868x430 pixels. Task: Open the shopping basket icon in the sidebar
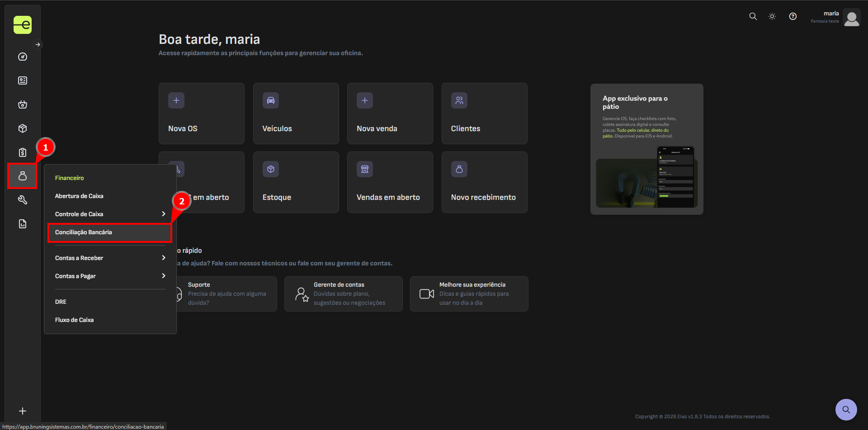pyautogui.click(x=23, y=104)
